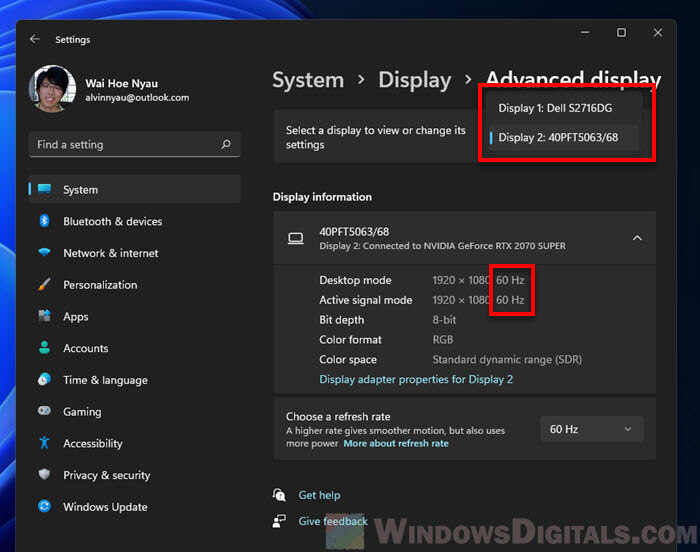Go to Accounts settings

tap(134, 348)
